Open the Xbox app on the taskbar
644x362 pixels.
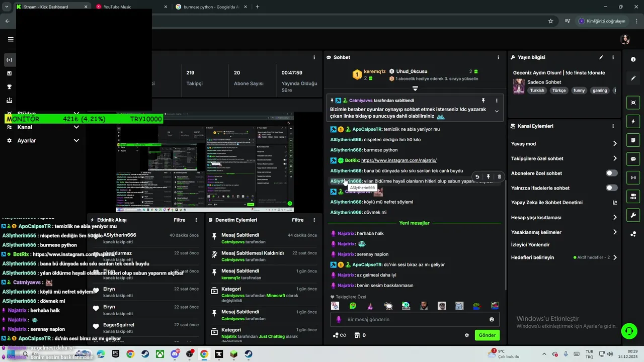pos(159,354)
